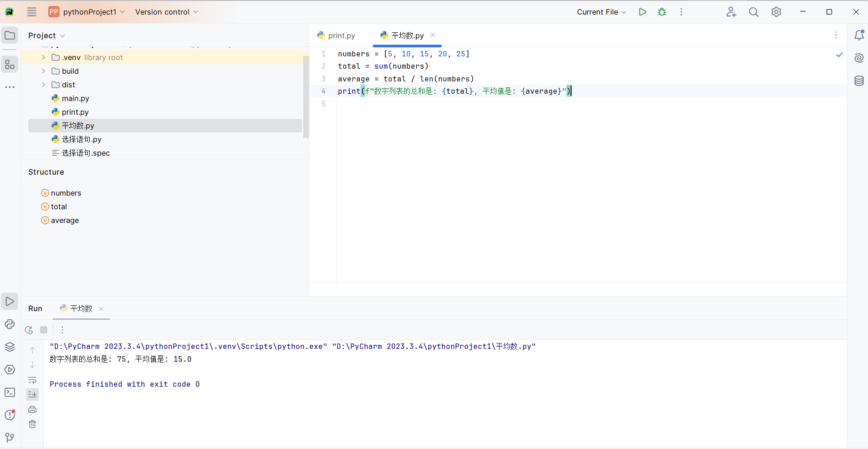Open the Version control menu

pyautogui.click(x=166, y=12)
